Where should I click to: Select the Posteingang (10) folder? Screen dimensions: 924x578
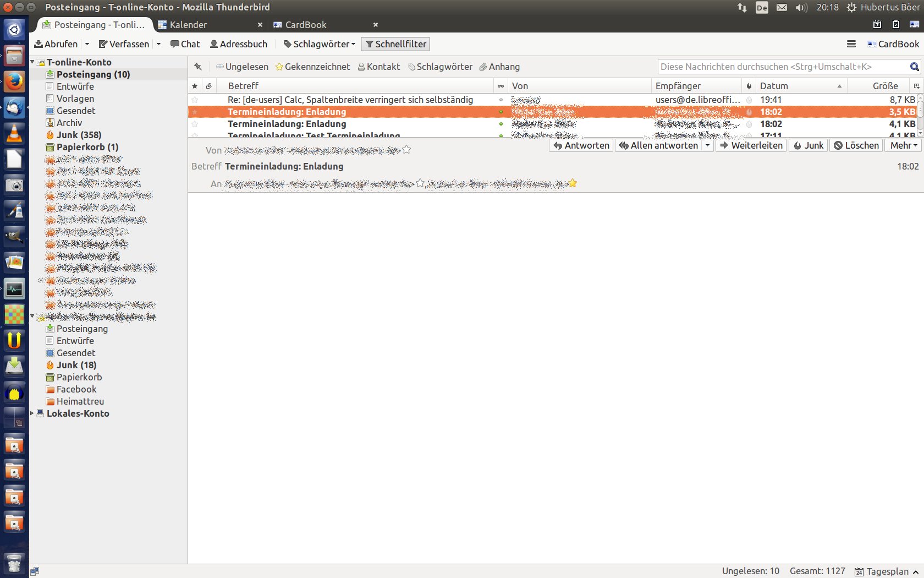click(93, 74)
